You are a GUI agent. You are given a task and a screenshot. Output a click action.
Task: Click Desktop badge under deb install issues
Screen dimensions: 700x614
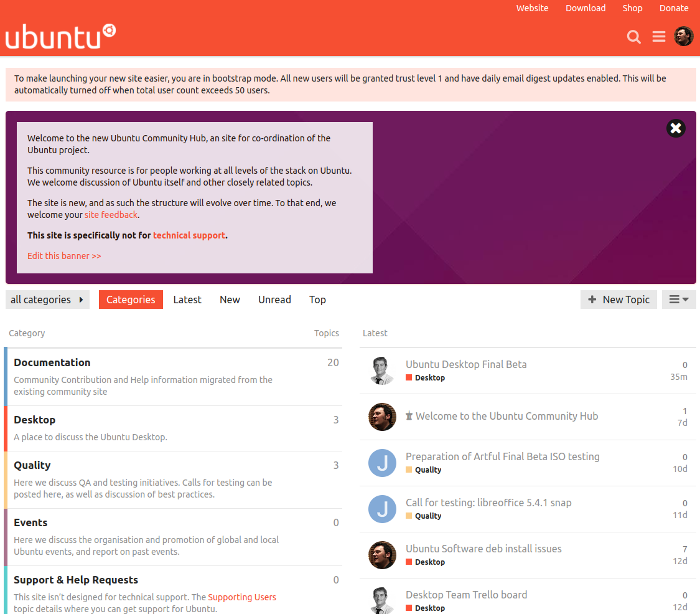(x=425, y=562)
